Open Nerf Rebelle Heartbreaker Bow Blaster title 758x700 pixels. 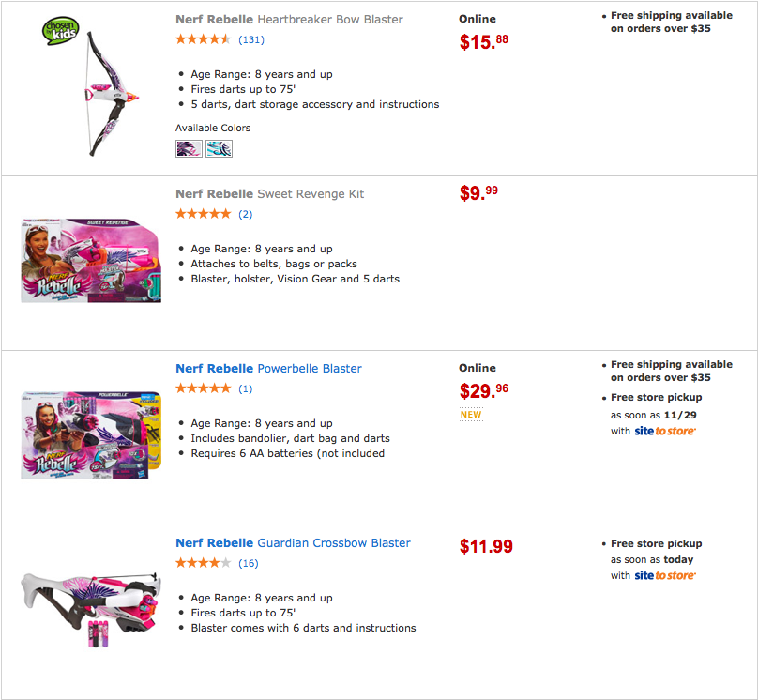289,20
